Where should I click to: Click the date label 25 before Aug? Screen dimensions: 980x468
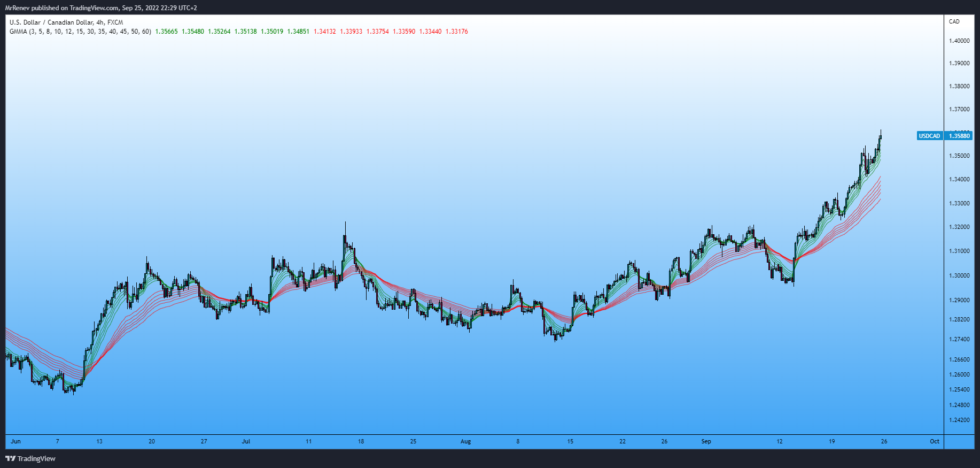(x=413, y=441)
